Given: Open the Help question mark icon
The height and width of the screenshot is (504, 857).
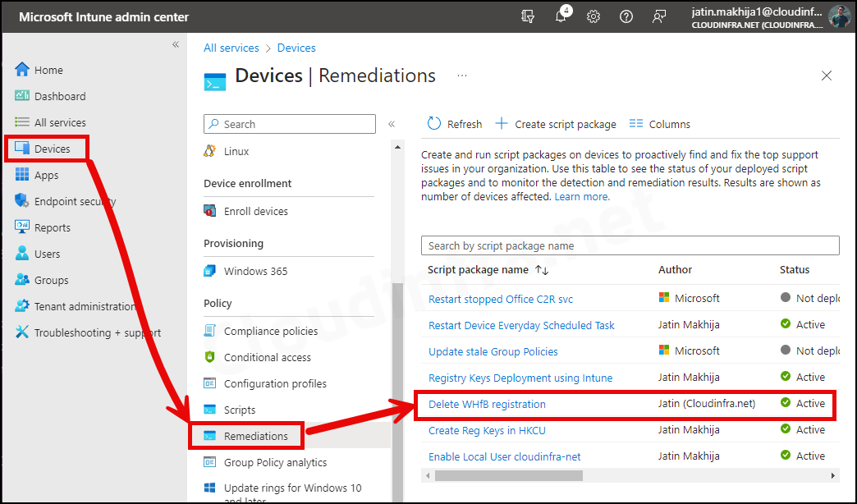Looking at the screenshot, I should pyautogui.click(x=626, y=16).
